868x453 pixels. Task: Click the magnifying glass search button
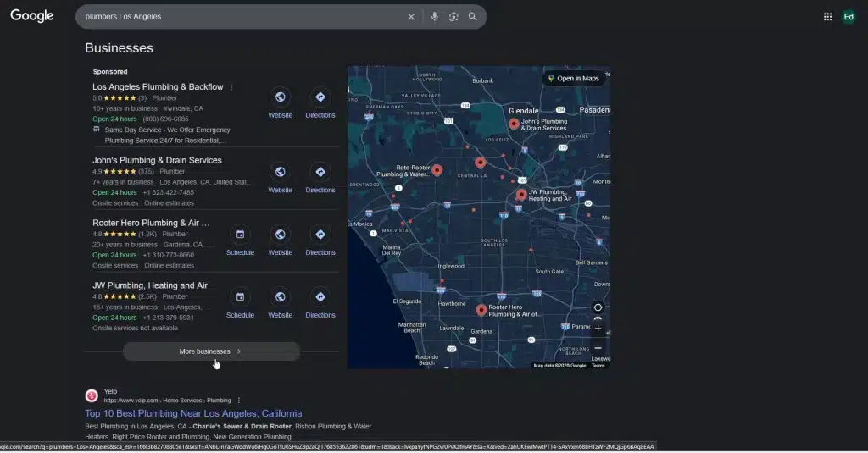click(x=473, y=17)
